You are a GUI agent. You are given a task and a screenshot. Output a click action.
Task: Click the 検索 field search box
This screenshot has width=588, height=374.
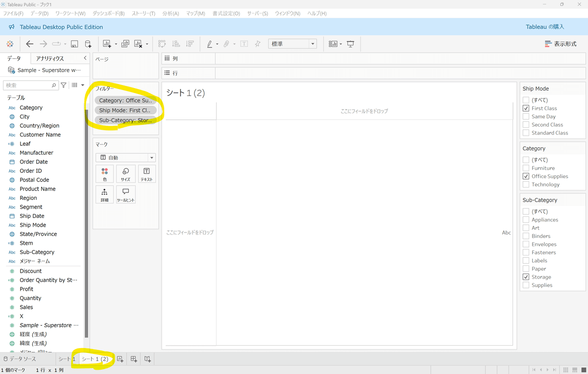(x=30, y=85)
